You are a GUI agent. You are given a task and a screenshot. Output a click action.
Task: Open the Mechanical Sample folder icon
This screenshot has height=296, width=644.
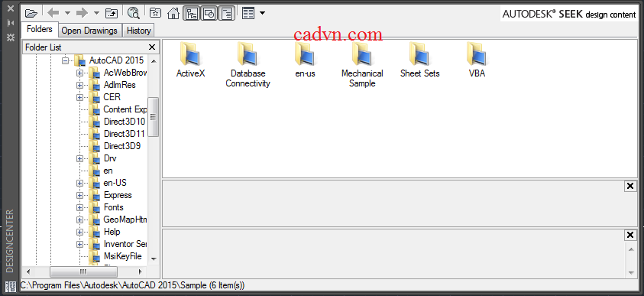coord(362,54)
